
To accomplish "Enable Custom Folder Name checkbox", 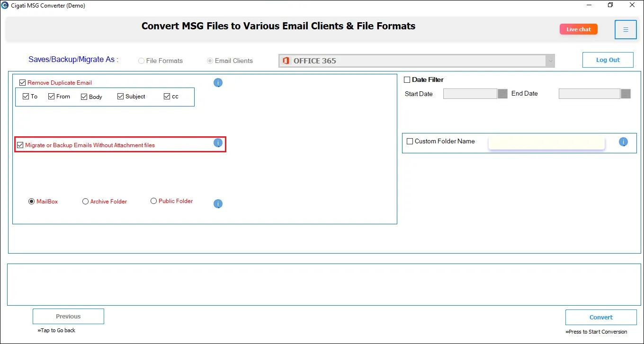I will [x=410, y=141].
